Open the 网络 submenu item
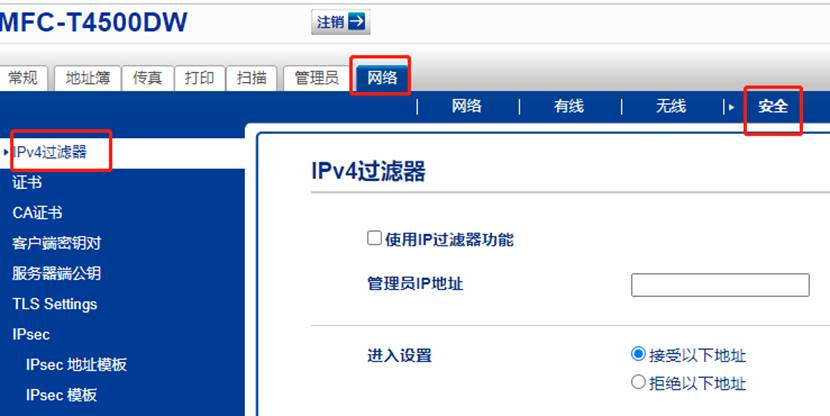 point(466,106)
